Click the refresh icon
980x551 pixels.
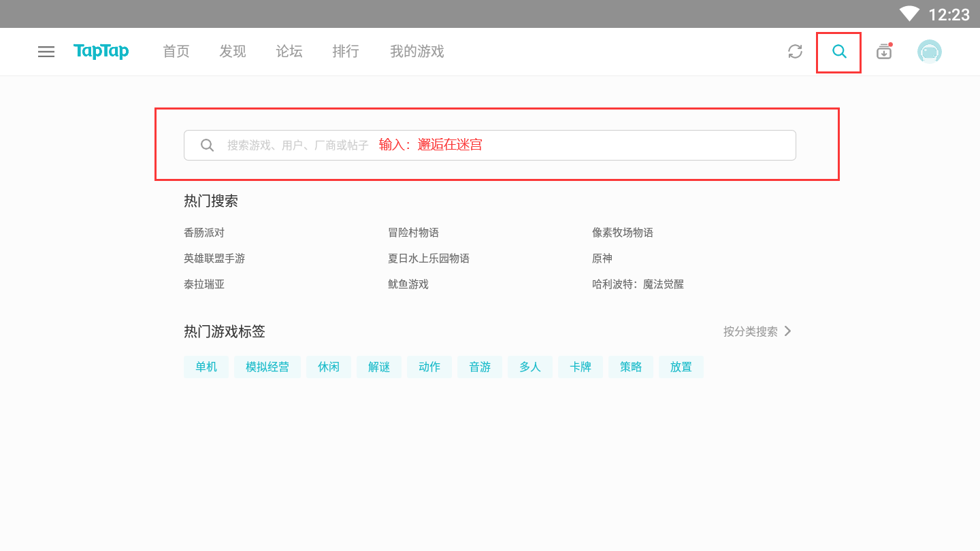pos(795,52)
